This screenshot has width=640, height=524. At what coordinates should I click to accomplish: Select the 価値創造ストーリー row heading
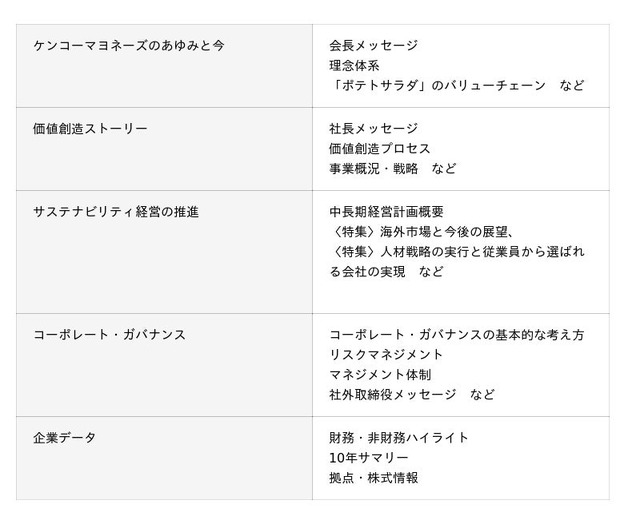tap(90, 129)
